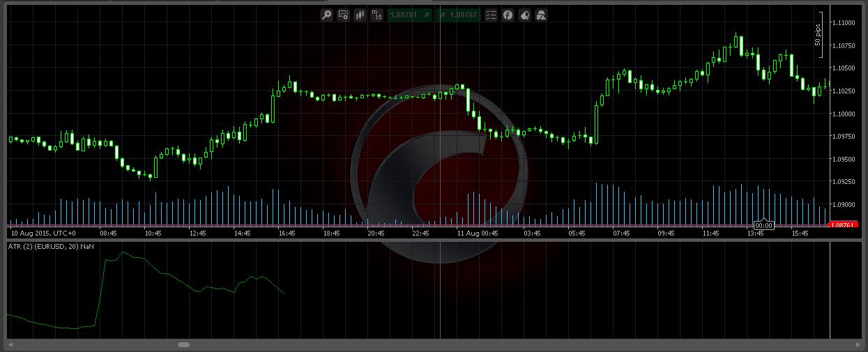This screenshot has width=868, height=352.
Task: Click the 50 pips scale indicator
Action: coord(819,35)
